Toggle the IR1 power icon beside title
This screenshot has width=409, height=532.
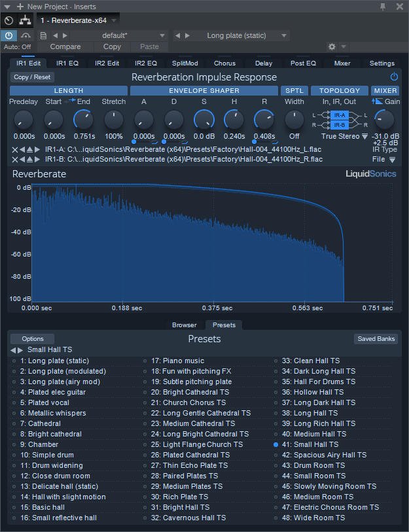(x=394, y=77)
